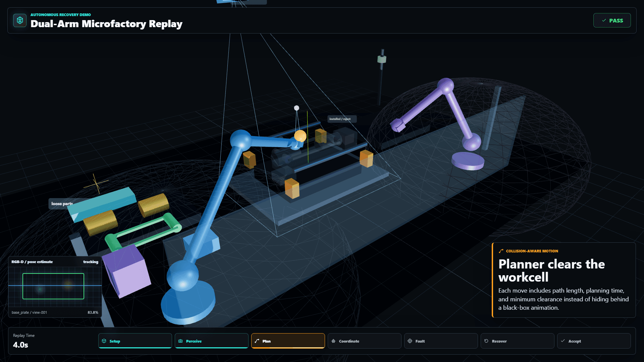
Task: Click the PASS status badge
Action: (x=612, y=20)
